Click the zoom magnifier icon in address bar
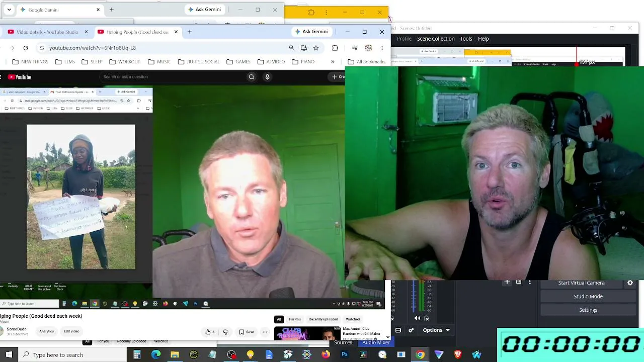The width and height of the screenshot is (644, 362). coord(291,48)
